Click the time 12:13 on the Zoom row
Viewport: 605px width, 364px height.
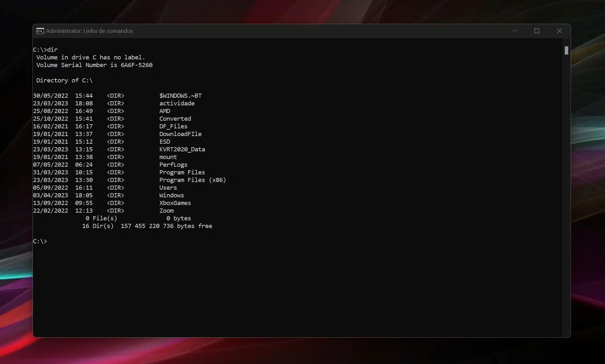coord(84,210)
